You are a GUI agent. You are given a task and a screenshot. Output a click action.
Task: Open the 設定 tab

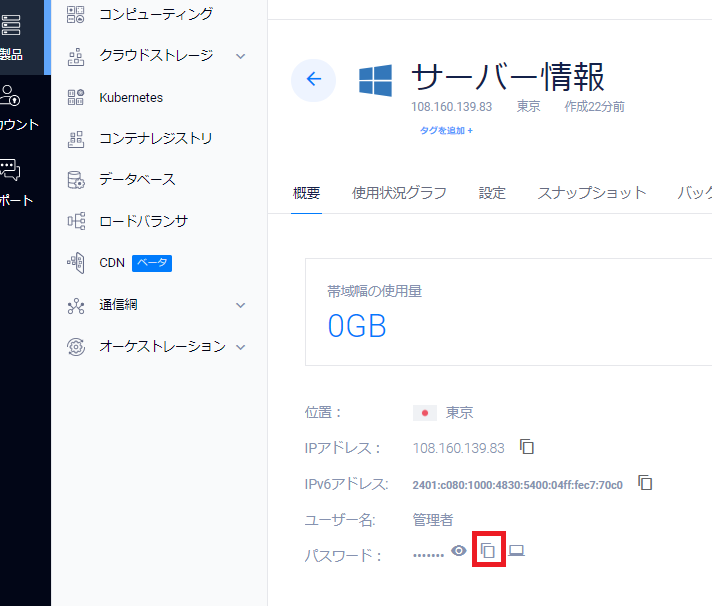click(x=492, y=193)
